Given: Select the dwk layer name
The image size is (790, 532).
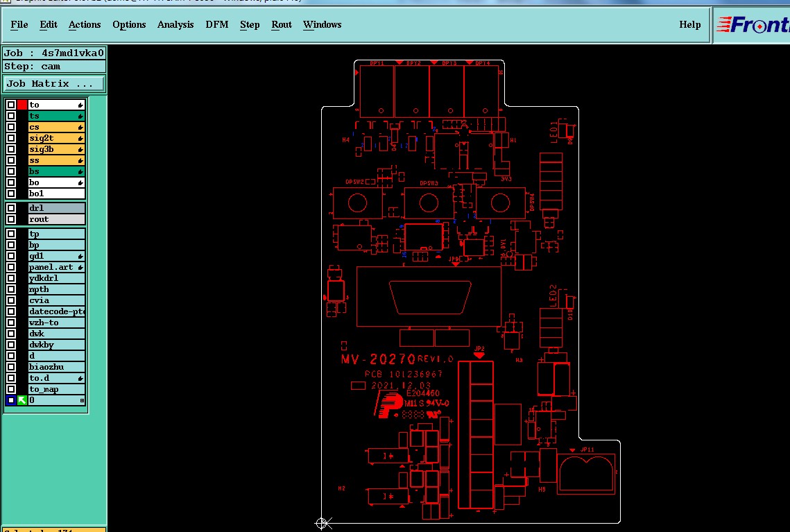Looking at the screenshot, I should (x=56, y=334).
